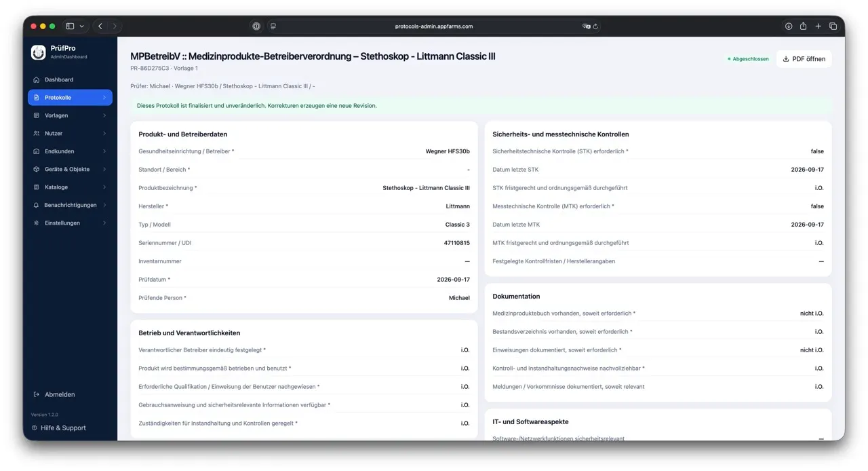This screenshot has width=868, height=471.
Task: Click the Sicherheitstechnische Kontrolle value false
Action: [x=817, y=151]
